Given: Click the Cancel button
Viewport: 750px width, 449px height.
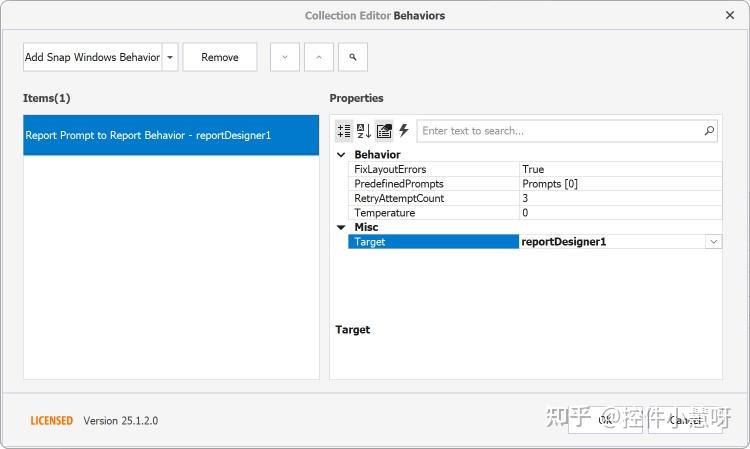Looking at the screenshot, I should click(685, 420).
